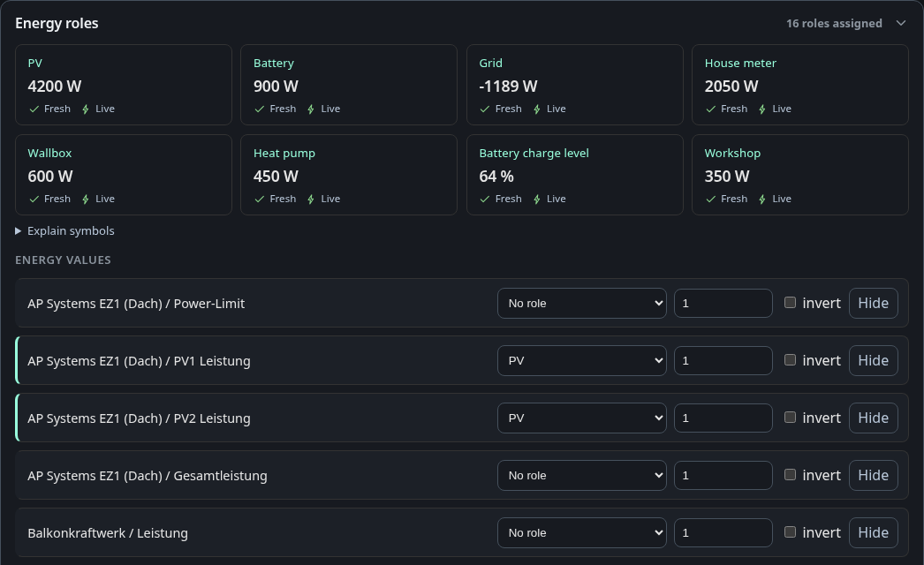Select the factor field for Gesamtleistung
Viewport: 924px width, 565px height.
click(723, 476)
